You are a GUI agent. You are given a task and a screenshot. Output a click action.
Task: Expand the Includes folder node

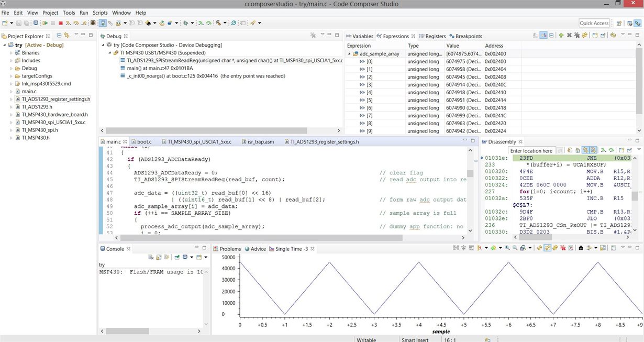tap(11, 61)
